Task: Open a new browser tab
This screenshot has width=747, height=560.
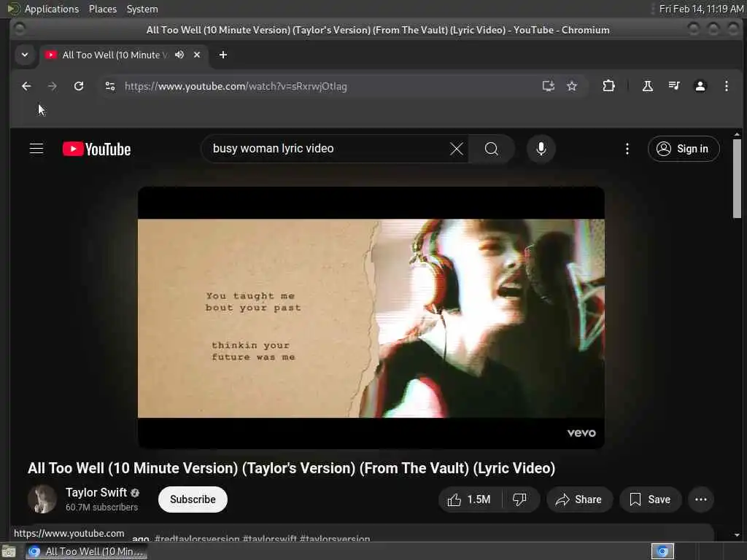Action: point(223,55)
